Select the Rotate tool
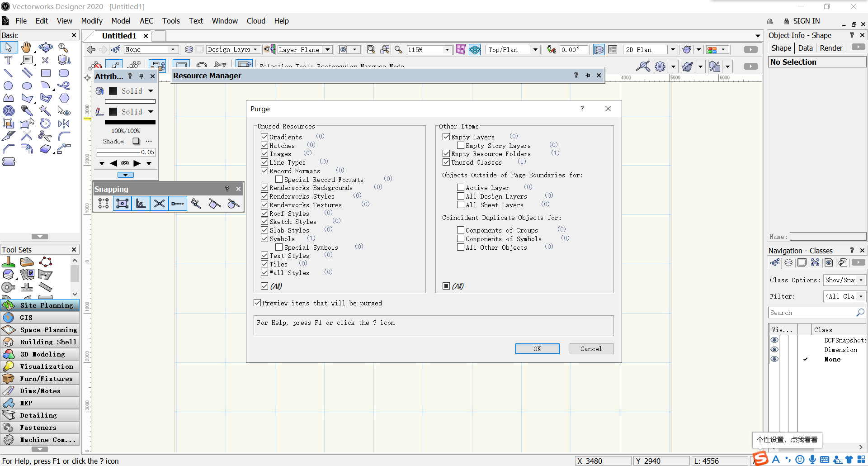This screenshot has height=466, width=868. click(45, 123)
